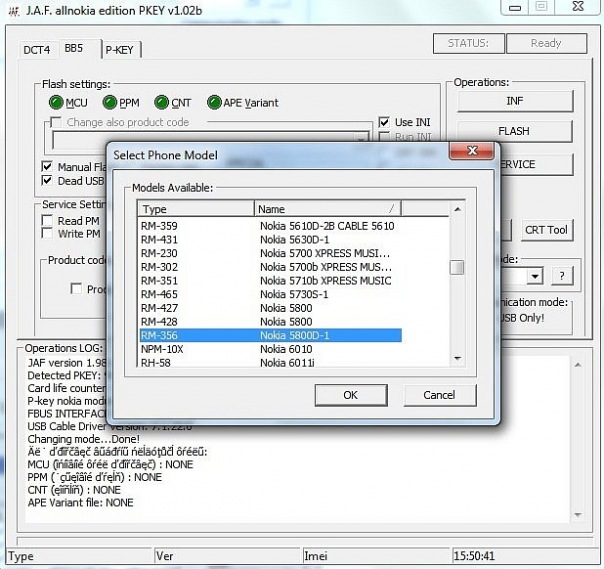Select RM-431 Nokia 5630D-1 row
604x569 pixels.
click(270, 240)
